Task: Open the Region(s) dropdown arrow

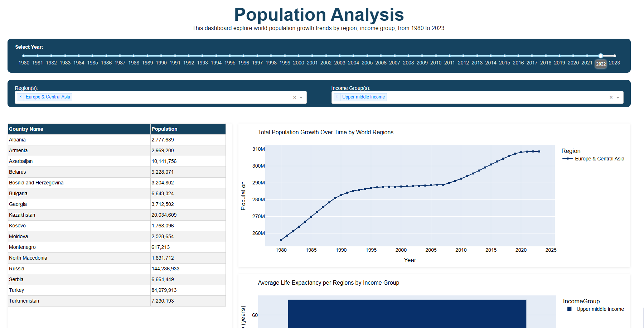Action: [x=302, y=97]
